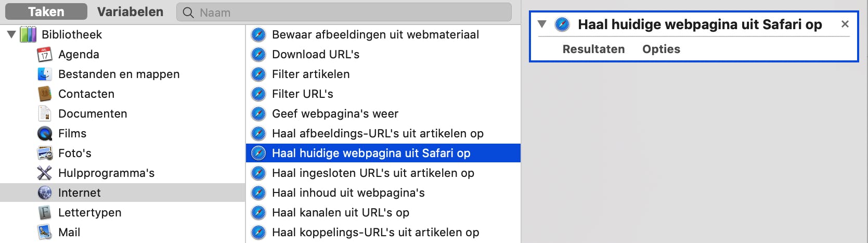Image resolution: width=868 pixels, height=243 pixels.
Task: Select Haal inhoud uit webpagina's action
Action: pos(348,193)
